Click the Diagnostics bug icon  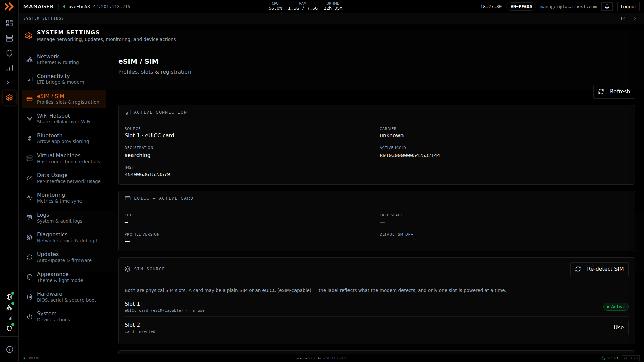30,237
